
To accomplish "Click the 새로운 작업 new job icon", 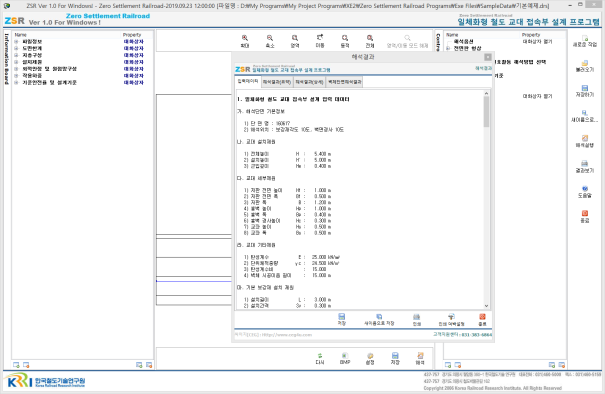I will (x=585, y=41).
